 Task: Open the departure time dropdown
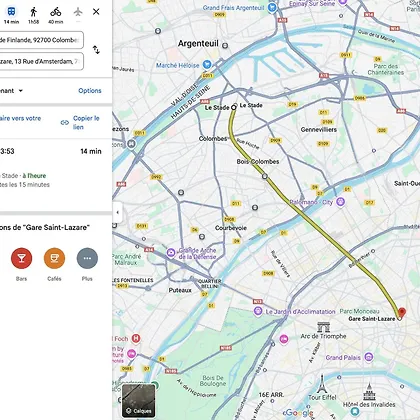tap(12, 91)
